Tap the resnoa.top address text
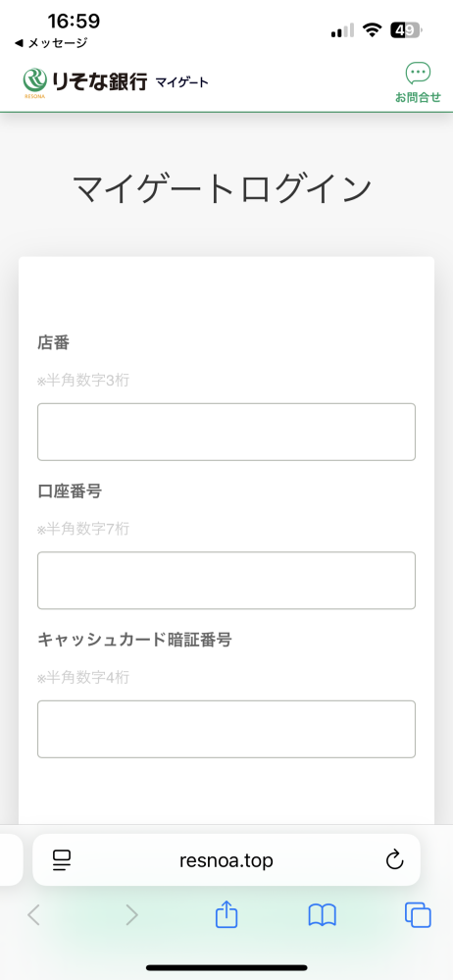This screenshot has height=980, width=453. (226, 860)
